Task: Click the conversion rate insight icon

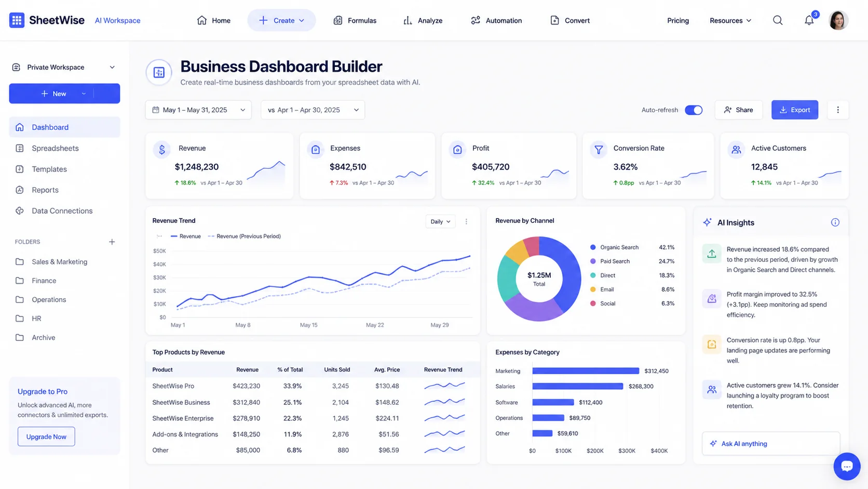Action: click(x=711, y=344)
